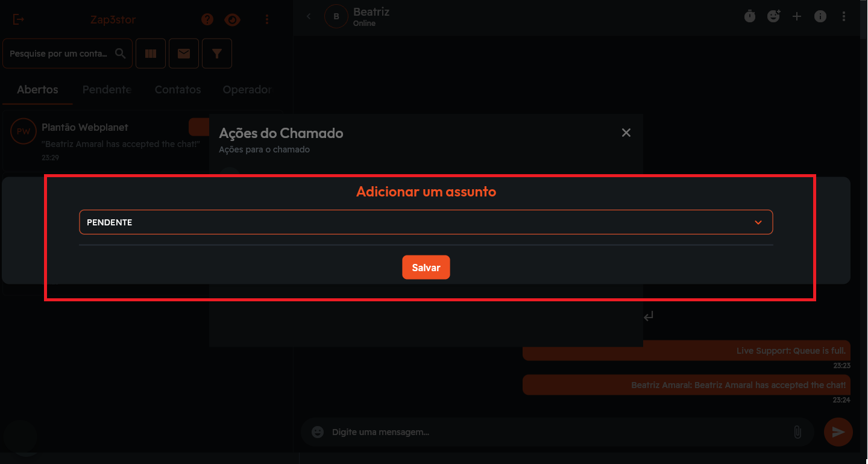The image size is (868, 464).
Task: Open the filter funnel icon button
Action: coord(217,54)
